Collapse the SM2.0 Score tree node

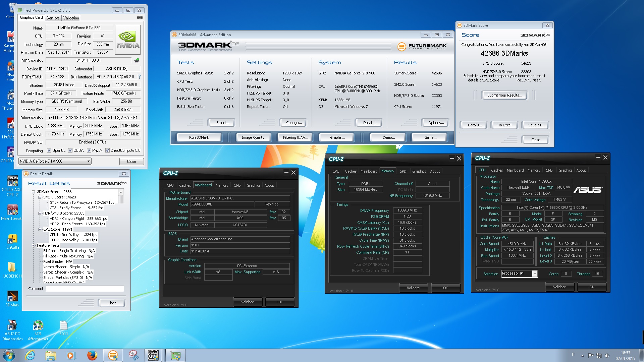coord(40,197)
